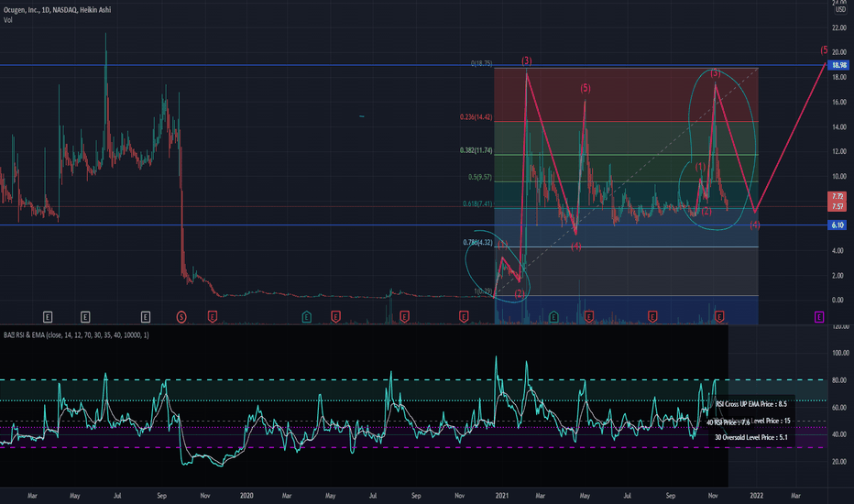The image size is (854, 504).
Task: Select the 0.382(11.74) Fibonacci level label
Action: (476, 150)
